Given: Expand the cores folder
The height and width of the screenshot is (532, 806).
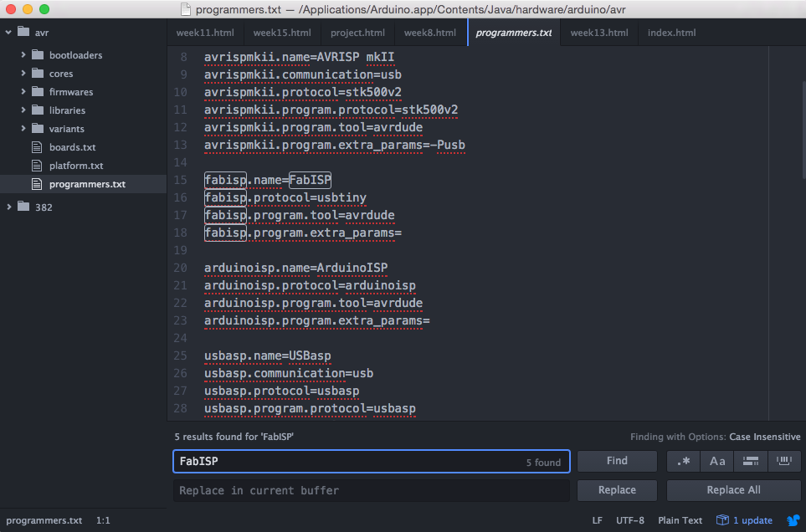Looking at the screenshot, I should click(23, 73).
